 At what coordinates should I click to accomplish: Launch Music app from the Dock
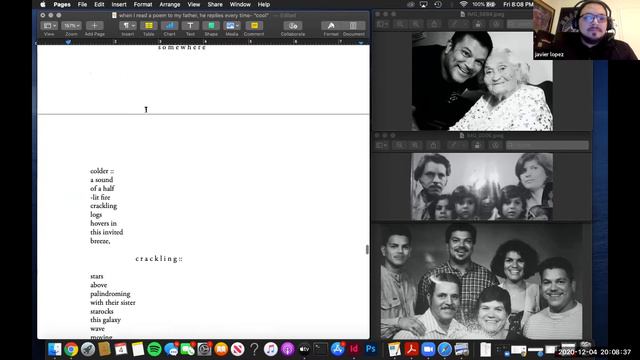coord(271,349)
